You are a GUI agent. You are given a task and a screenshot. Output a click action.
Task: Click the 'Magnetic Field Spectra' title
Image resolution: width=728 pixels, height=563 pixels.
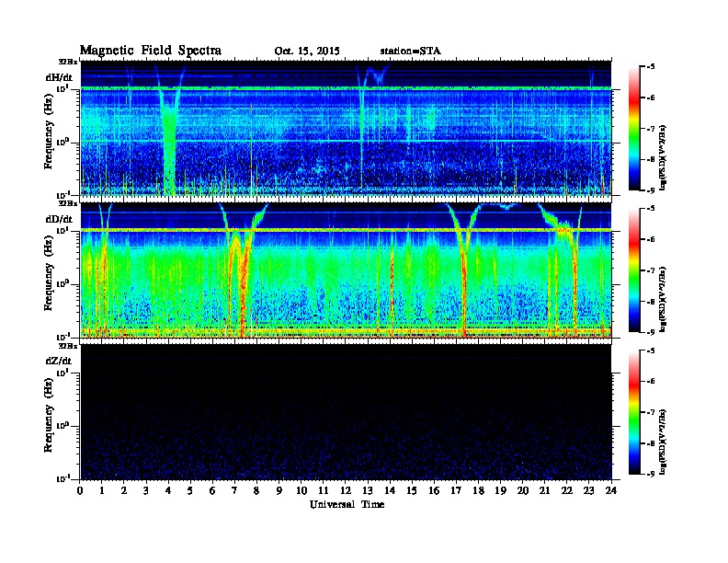pos(151,51)
